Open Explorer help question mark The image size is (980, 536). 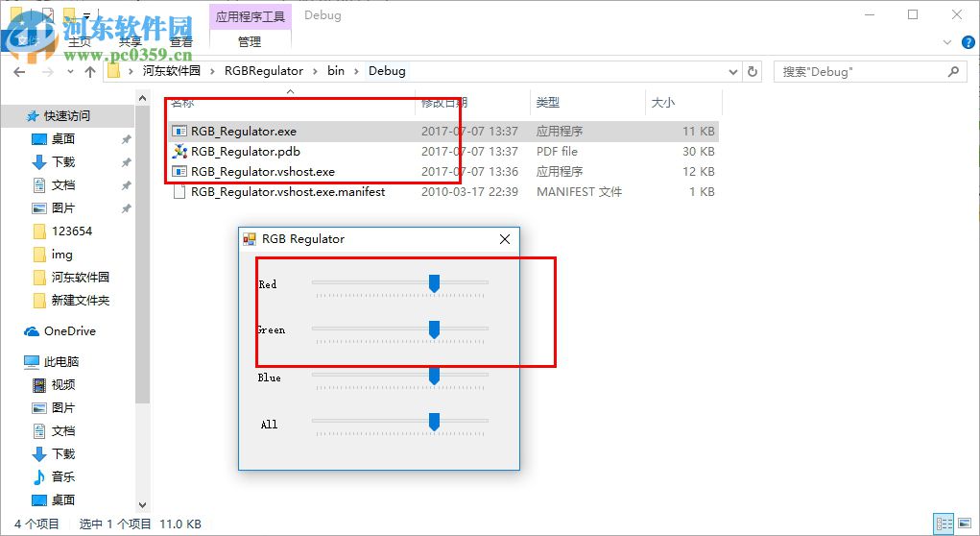pyautogui.click(x=968, y=42)
